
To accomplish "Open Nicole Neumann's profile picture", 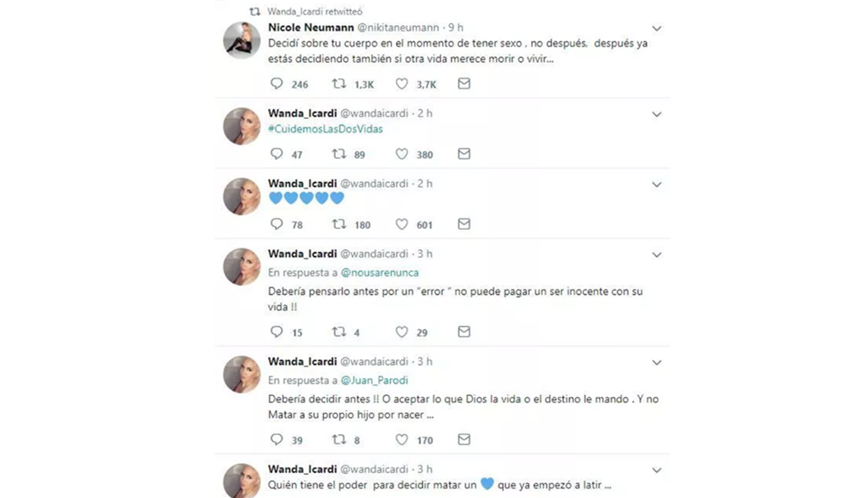I will (x=242, y=40).
